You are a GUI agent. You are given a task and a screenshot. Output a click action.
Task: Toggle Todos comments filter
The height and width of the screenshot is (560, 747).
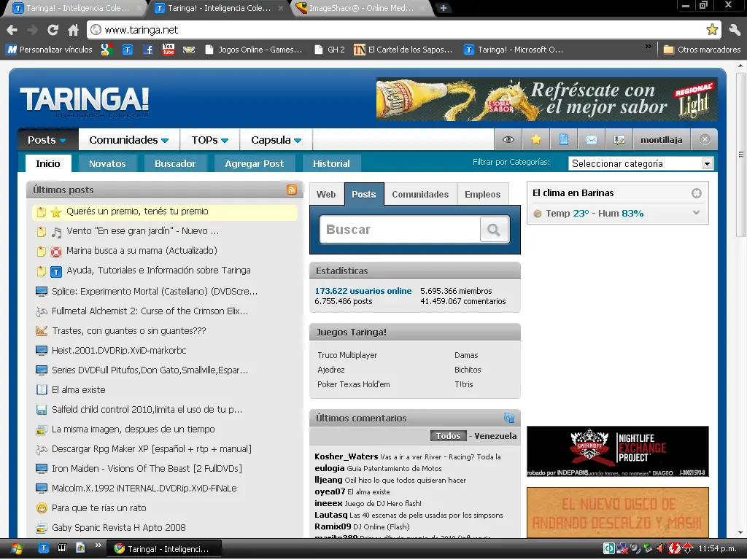click(448, 436)
